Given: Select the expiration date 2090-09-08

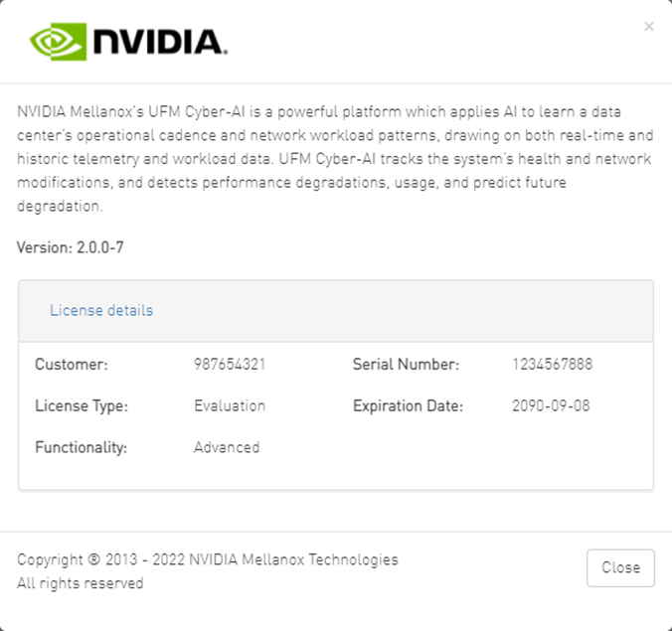Looking at the screenshot, I should (x=551, y=406).
